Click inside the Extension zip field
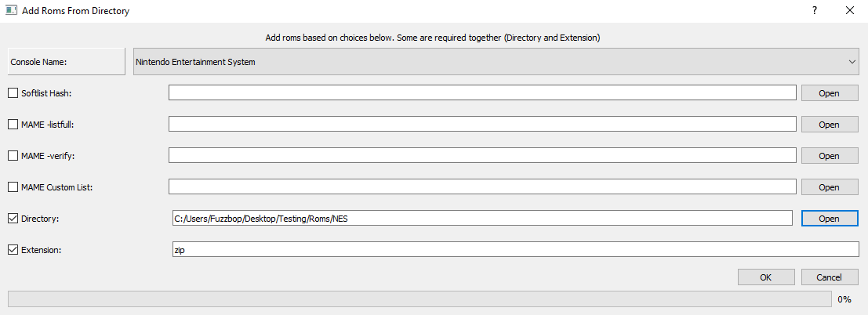868x315 pixels. pyautogui.click(x=514, y=250)
